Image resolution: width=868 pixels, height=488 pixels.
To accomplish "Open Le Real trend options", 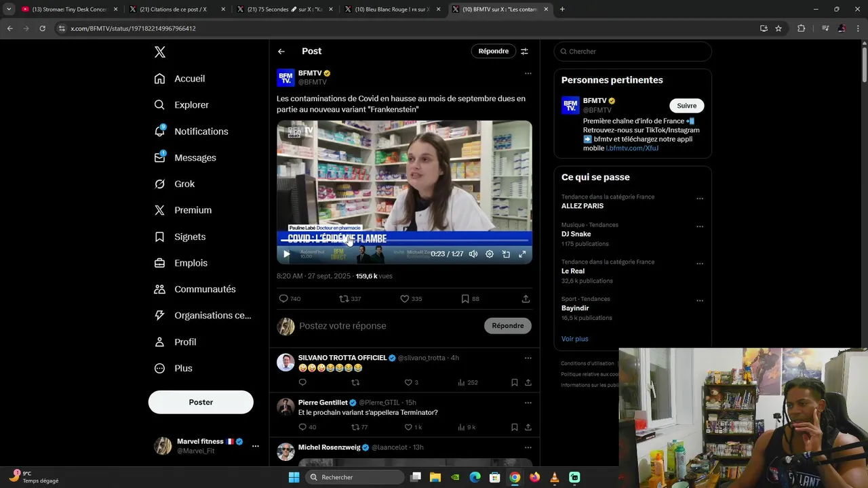I will point(700,264).
